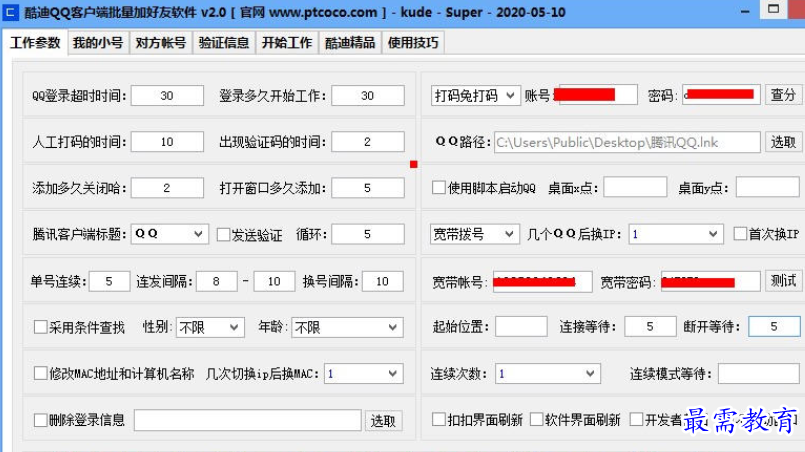The width and height of the screenshot is (805, 452).
Task: Click the 宽带密码 input field
Action: (x=711, y=282)
